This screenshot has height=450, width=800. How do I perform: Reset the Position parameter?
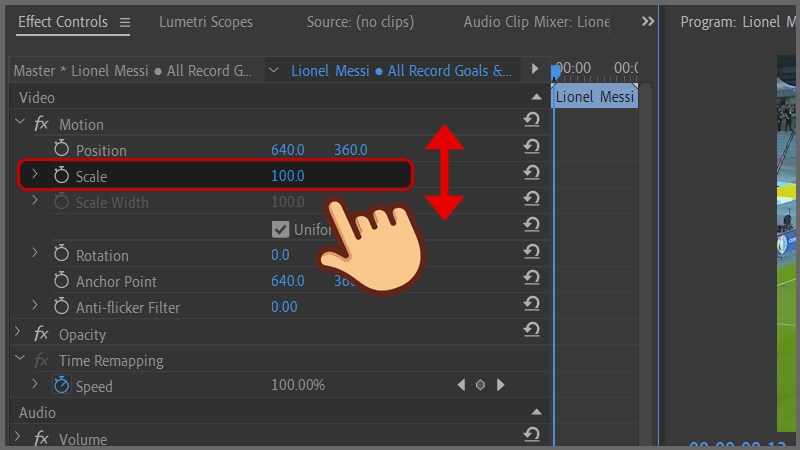click(x=532, y=146)
